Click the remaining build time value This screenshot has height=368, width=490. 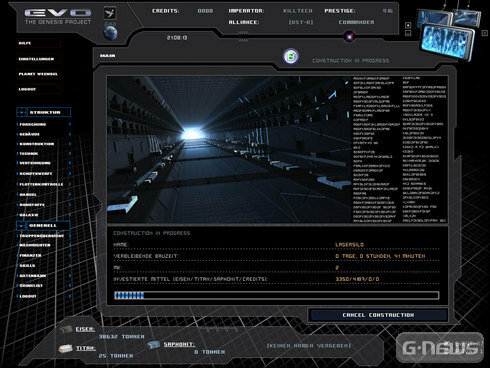pyautogui.click(x=380, y=256)
